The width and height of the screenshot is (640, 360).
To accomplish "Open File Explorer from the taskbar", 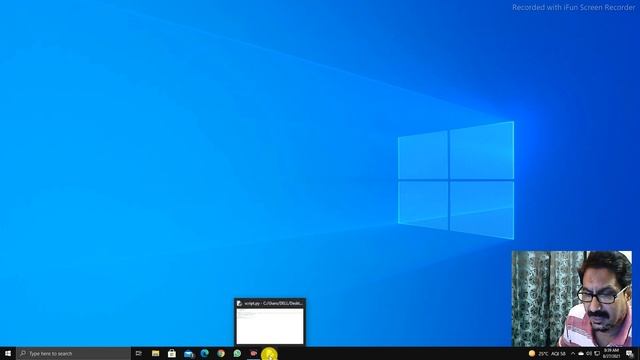I will [x=156, y=353].
